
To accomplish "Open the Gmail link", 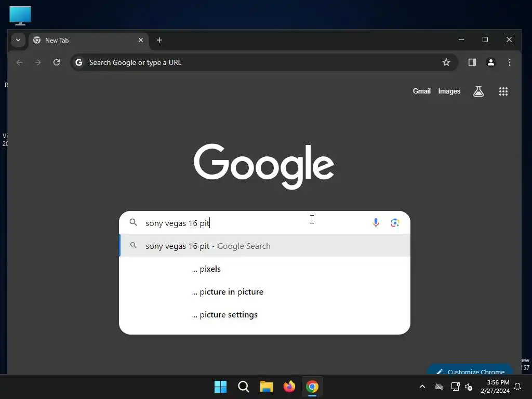I will point(421,91).
